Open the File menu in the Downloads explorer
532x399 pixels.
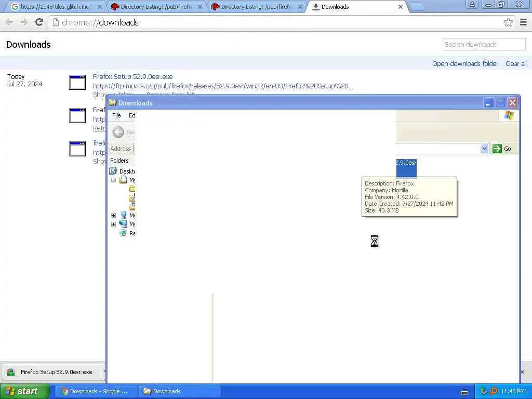pyautogui.click(x=116, y=115)
